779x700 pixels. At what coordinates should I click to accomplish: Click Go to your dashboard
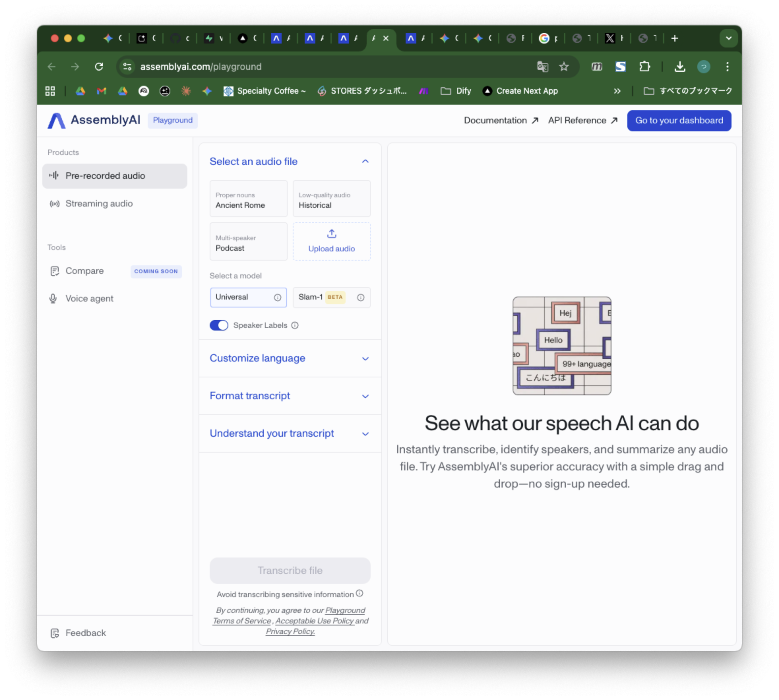679,120
